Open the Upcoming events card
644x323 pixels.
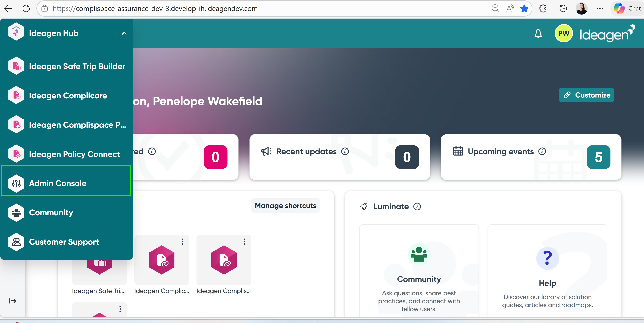coord(531,157)
